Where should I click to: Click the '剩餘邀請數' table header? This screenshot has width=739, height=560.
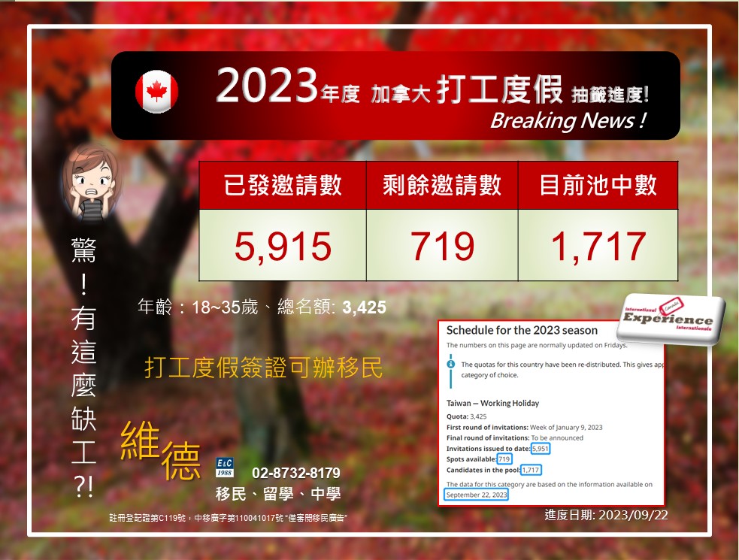point(442,185)
